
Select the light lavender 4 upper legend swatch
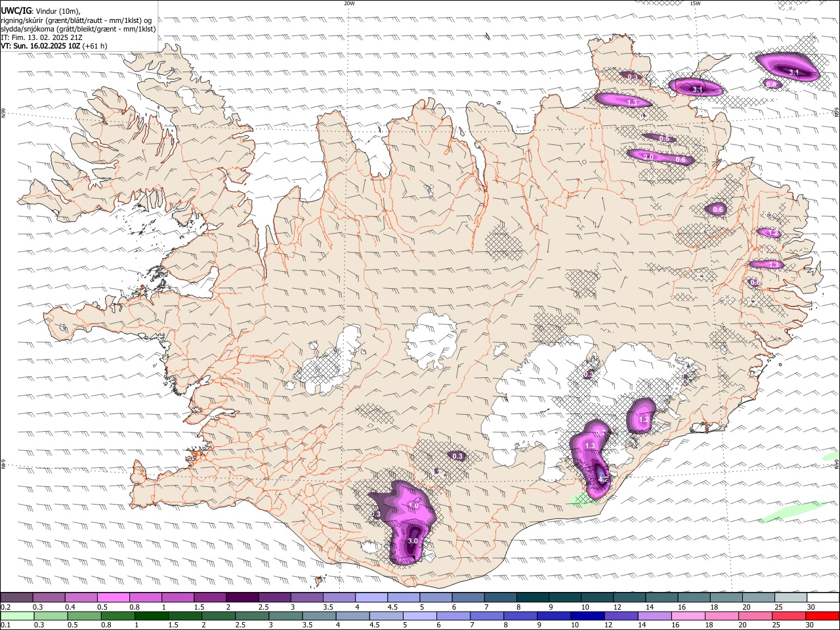pyautogui.click(x=371, y=597)
